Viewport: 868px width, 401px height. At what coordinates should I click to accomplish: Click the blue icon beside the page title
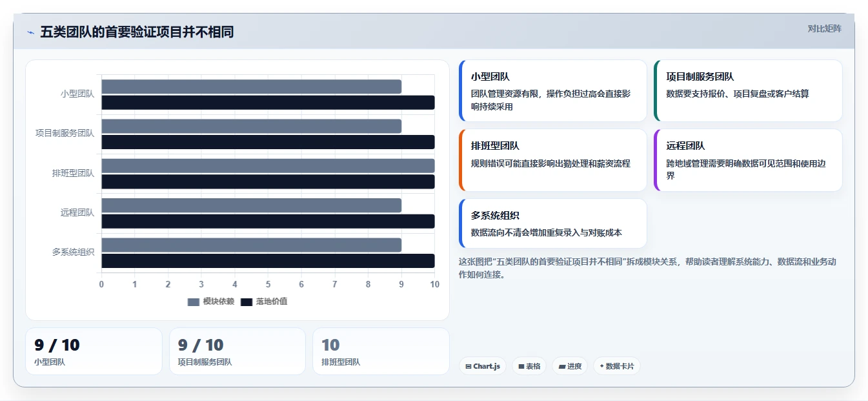30,32
